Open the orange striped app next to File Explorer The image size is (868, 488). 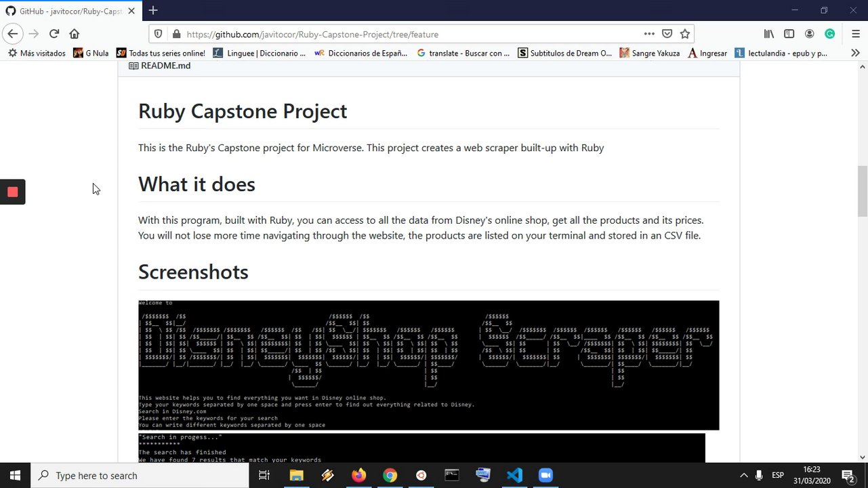327,475
